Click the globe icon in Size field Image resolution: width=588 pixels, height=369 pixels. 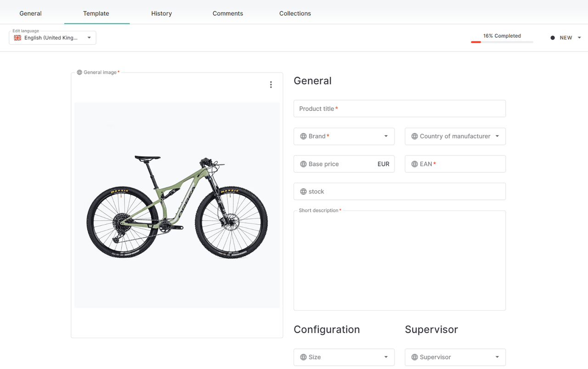[303, 357]
